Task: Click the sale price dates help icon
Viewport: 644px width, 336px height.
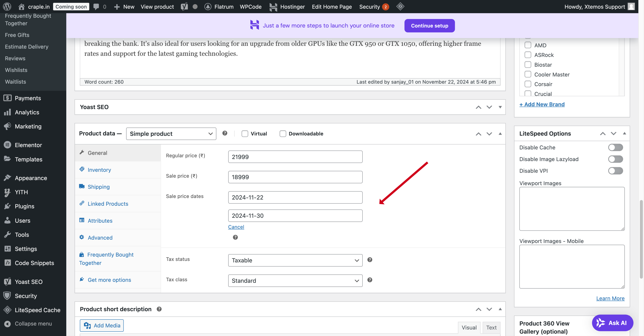Action: coord(235,237)
